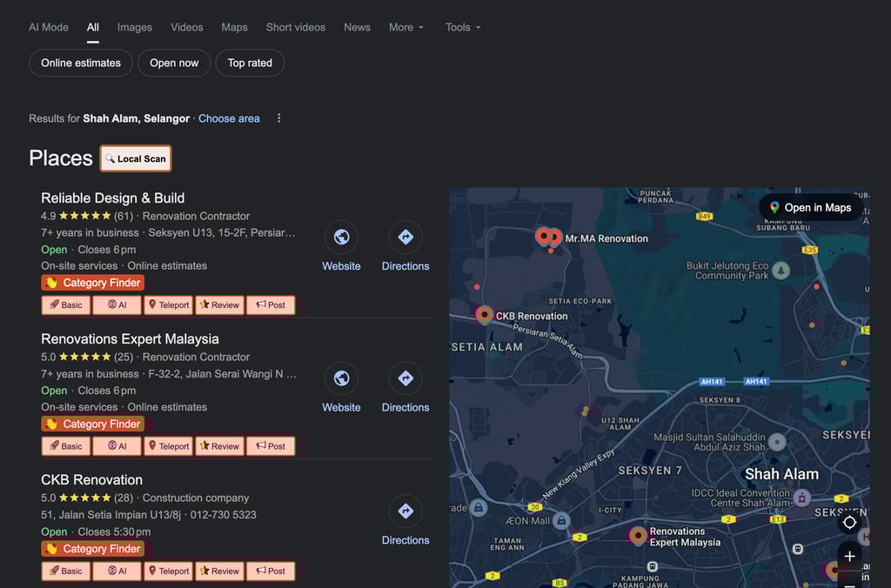
Task: Click Teleport button under Reliable Design & Build
Action: tap(169, 305)
